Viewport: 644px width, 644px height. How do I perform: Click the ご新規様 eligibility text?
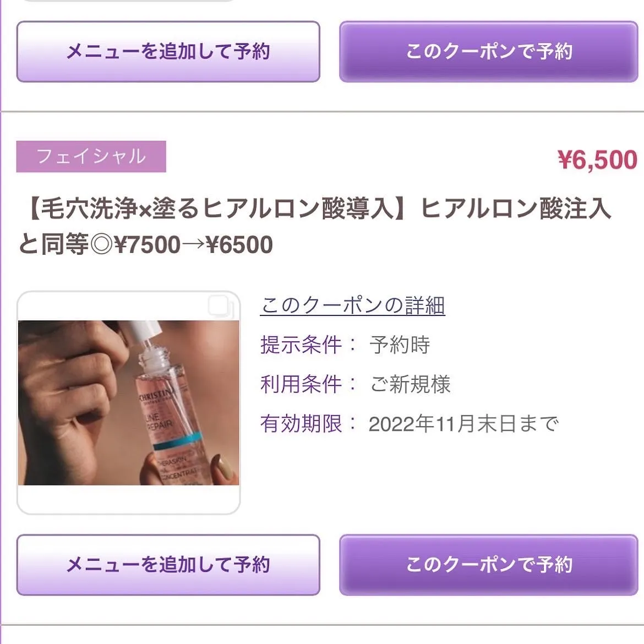(x=411, y=384)
